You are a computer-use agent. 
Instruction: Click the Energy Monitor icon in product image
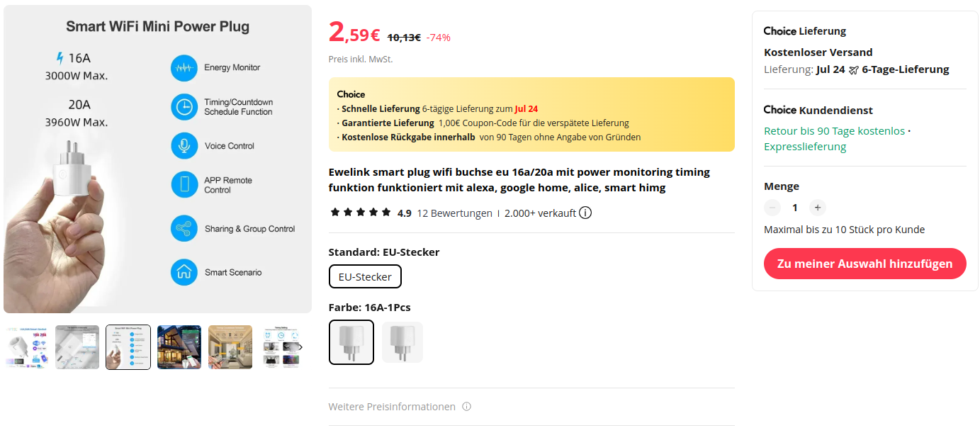[184, 68]
